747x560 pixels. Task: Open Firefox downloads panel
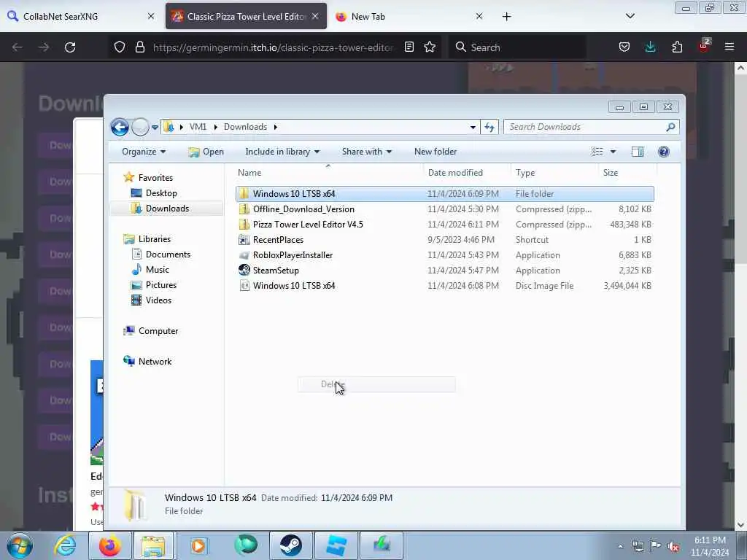(650, 47)
